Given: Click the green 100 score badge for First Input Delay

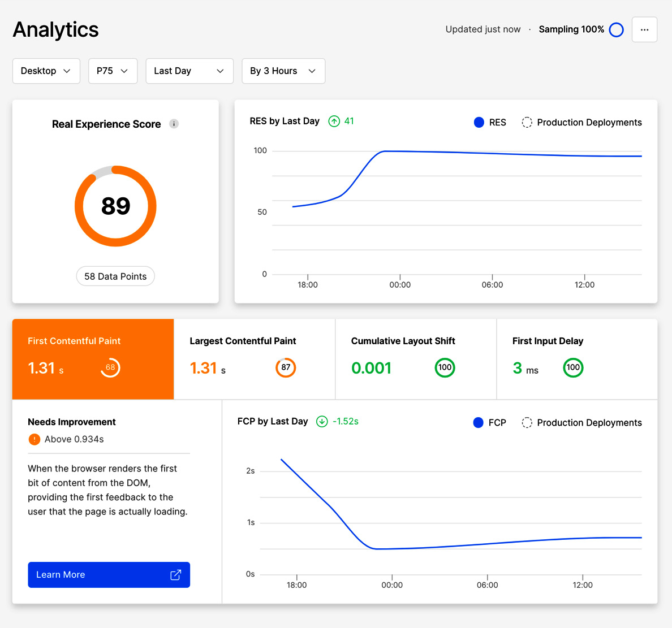Looking at the screenshot, I should pos(572,367).
